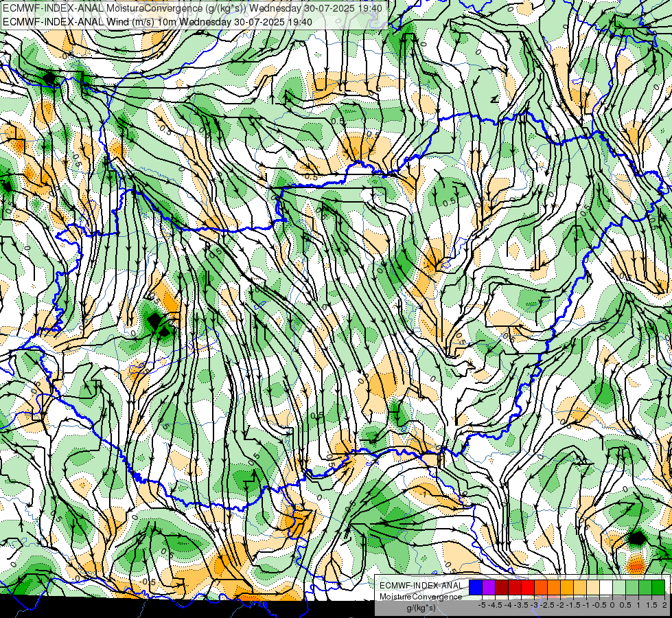Click the -2.5 tick label on the legend

coord(547,605)
